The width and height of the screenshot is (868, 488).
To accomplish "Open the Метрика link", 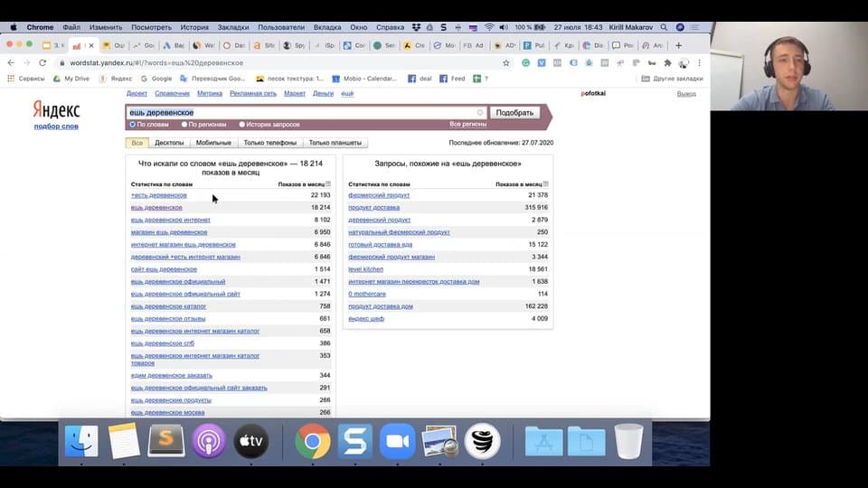I will (210, 93).
